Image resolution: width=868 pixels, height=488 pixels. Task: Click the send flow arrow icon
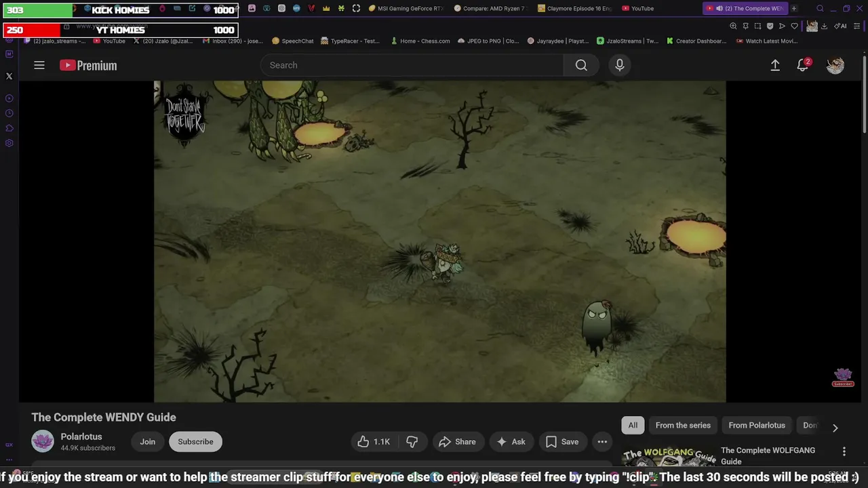[x=782, y=26]
